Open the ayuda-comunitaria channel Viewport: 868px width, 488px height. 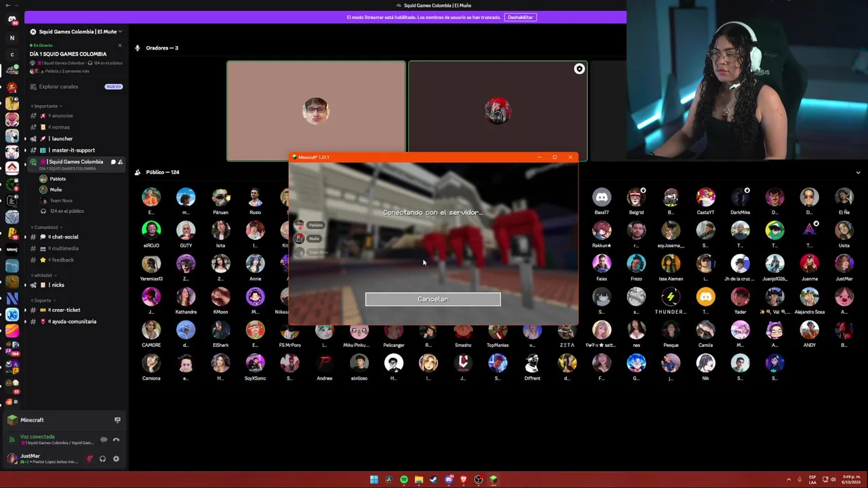pyautogui.click(x=75, y=322)
